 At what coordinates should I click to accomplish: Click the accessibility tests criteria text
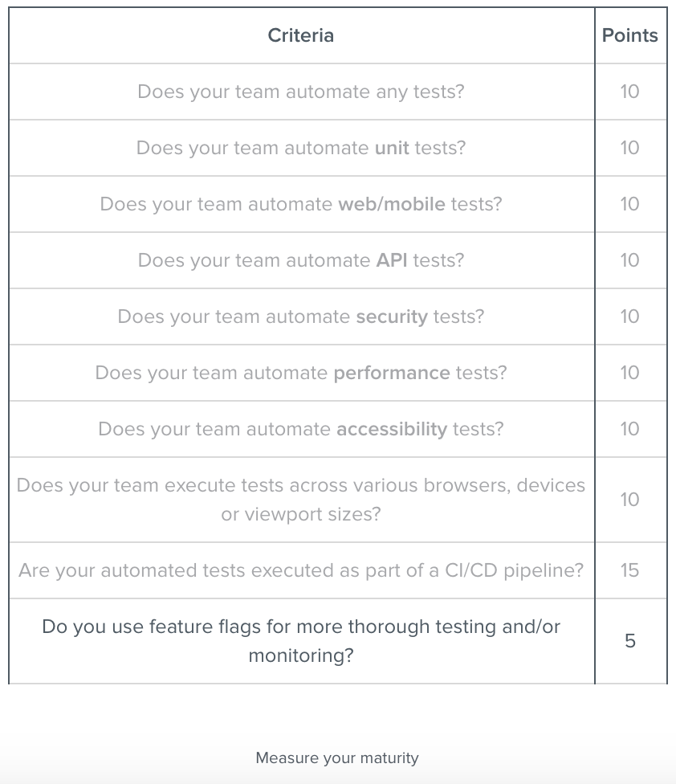(x=301, y=429)
